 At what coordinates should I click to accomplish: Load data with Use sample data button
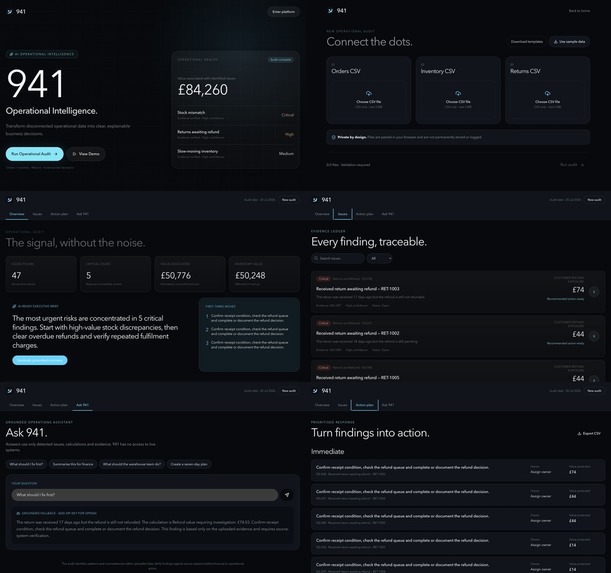tap(569, 42)
